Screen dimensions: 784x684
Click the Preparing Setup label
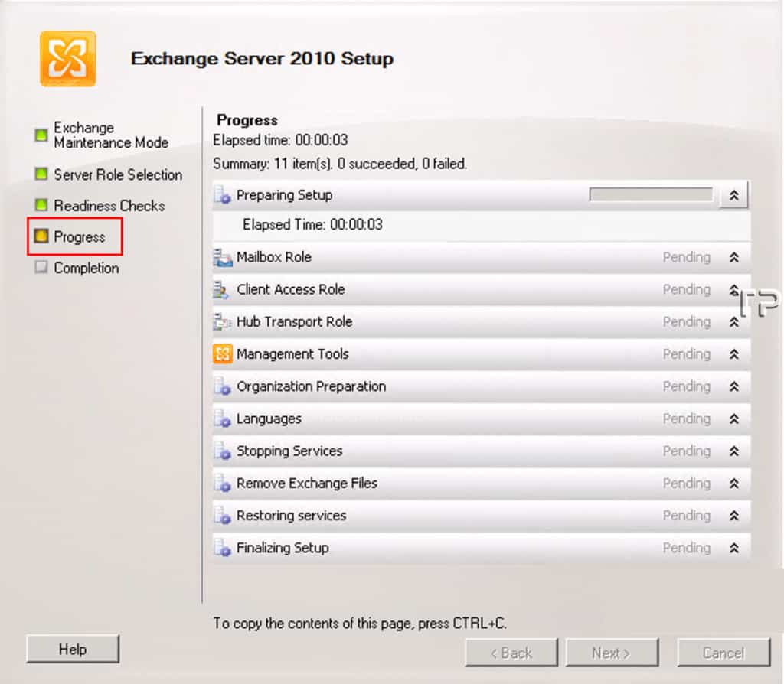(x=285, y=195)
